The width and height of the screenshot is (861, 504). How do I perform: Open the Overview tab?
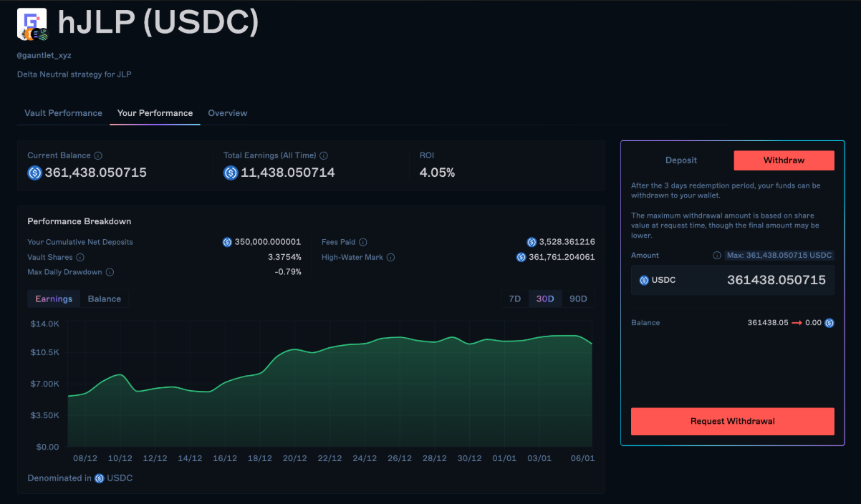pyautogui.click(x=228, y=113)
